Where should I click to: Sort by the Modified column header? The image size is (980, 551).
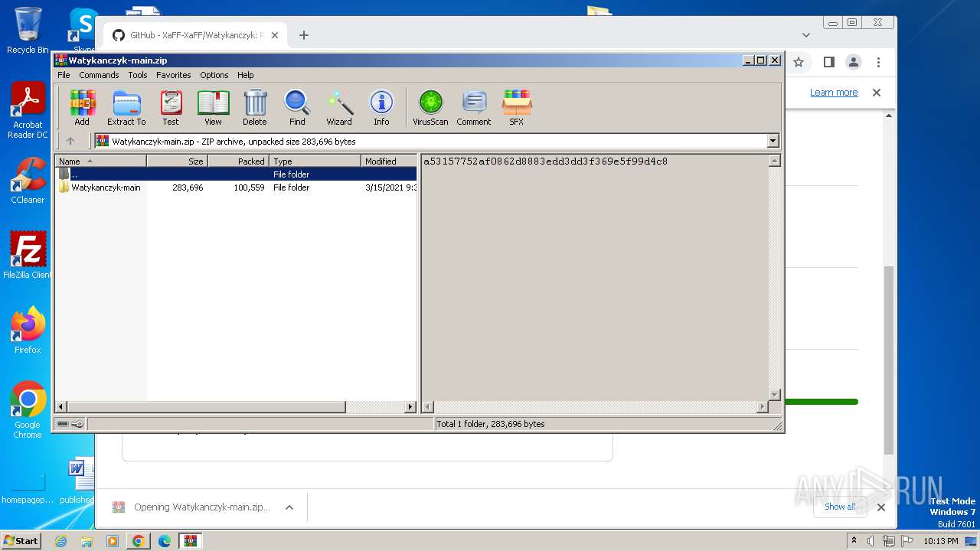pyautogui.click(x=389, y=161)
